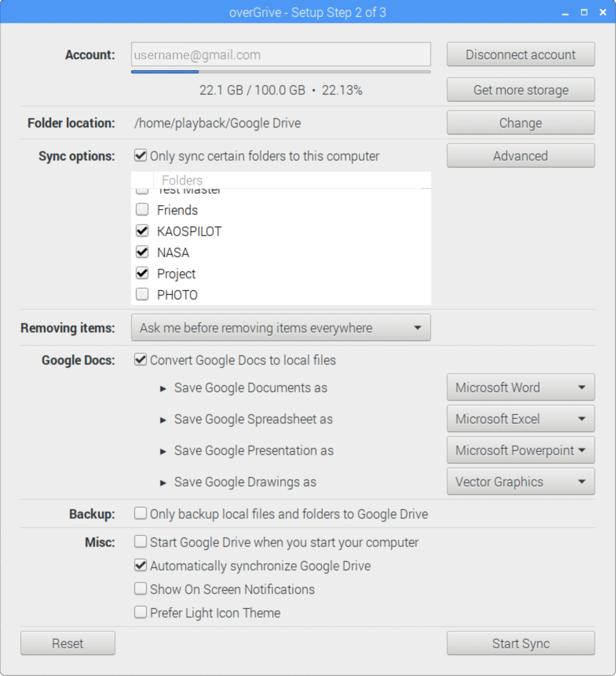Screen dimensions: 616x676
Task: Click the Disconnect account button
Action: click(x=520, y=55)
